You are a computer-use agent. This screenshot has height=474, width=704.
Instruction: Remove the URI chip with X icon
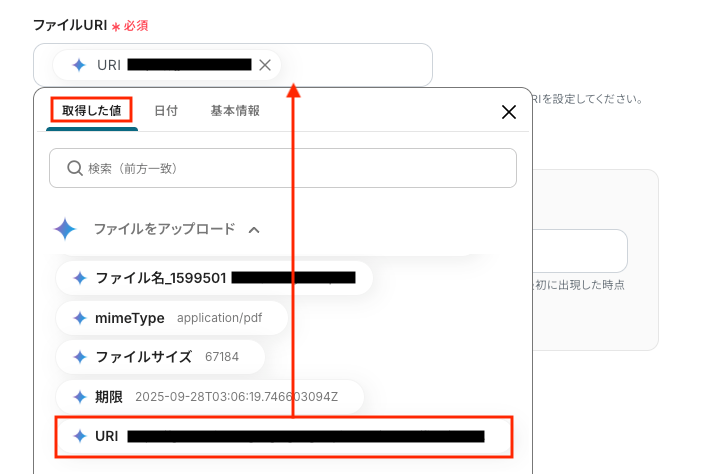pyautogui.click(x=265, y=65)
